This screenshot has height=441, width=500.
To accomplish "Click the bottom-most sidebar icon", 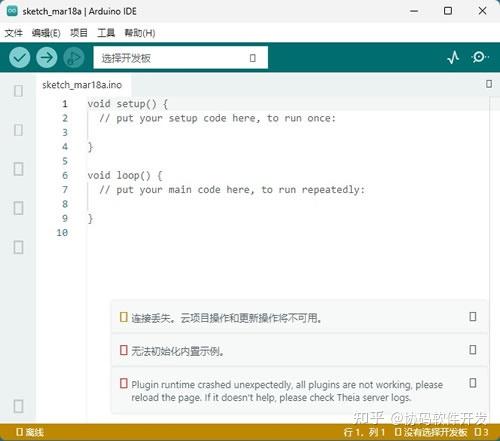I will pos(18,406).
